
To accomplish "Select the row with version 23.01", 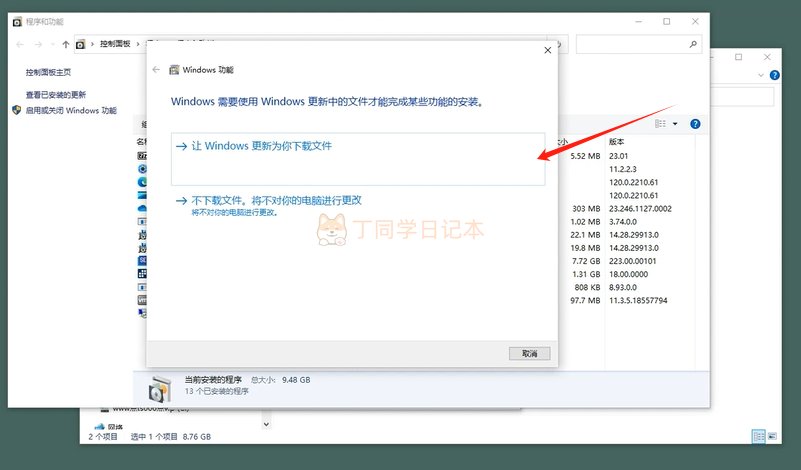I will tap(618, 156).
